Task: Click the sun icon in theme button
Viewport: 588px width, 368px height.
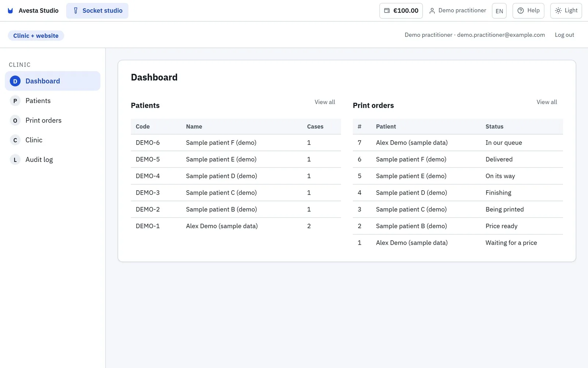Action: 558,11
